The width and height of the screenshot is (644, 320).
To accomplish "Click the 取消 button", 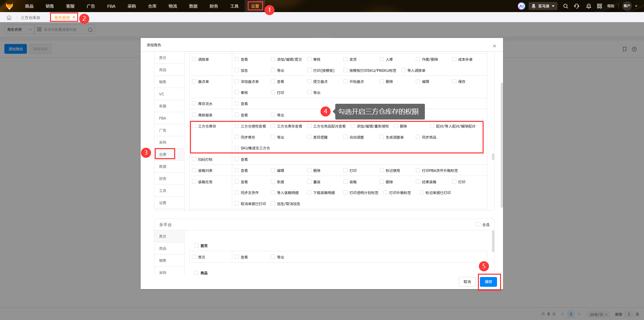I will [467, 282].
